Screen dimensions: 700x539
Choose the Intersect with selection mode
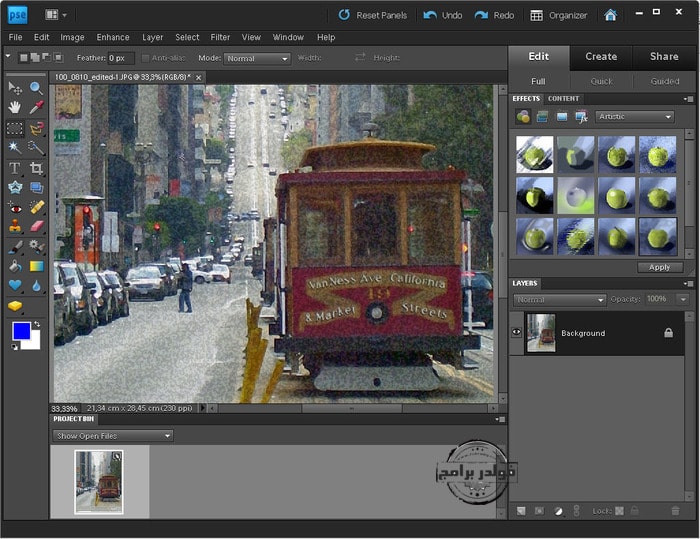pyautogui.click(x=58, y=58)
